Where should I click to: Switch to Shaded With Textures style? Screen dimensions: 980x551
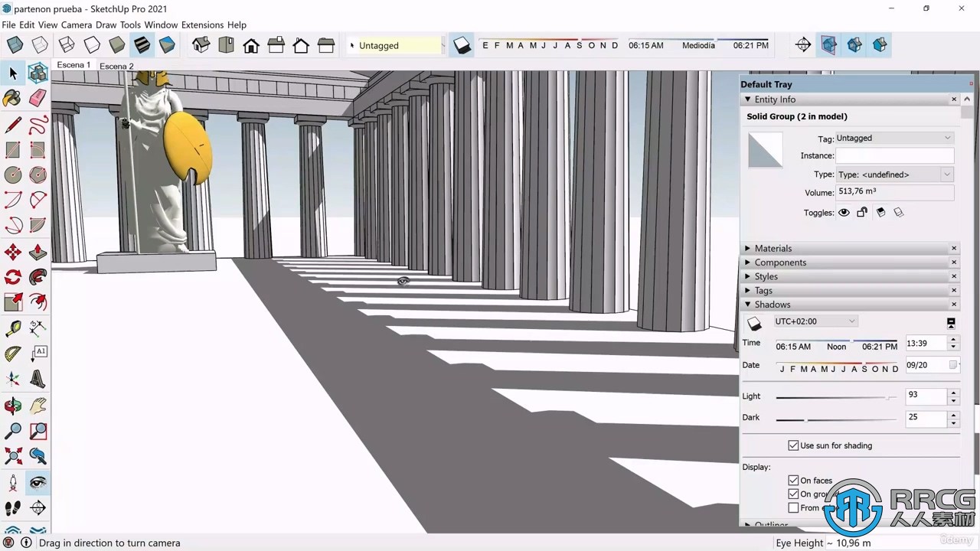pyautogui.click(x=142, y=45)
